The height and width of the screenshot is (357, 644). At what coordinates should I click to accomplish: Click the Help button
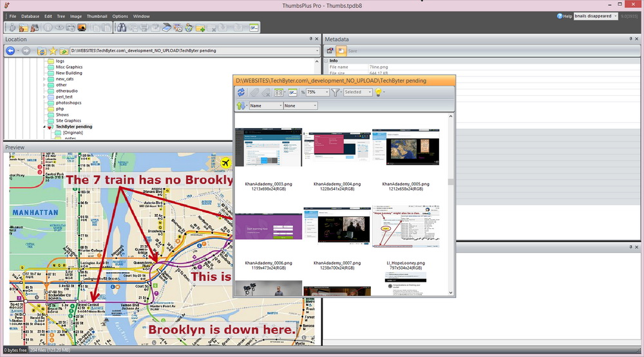pyautogui.click(x=564, y=16)
